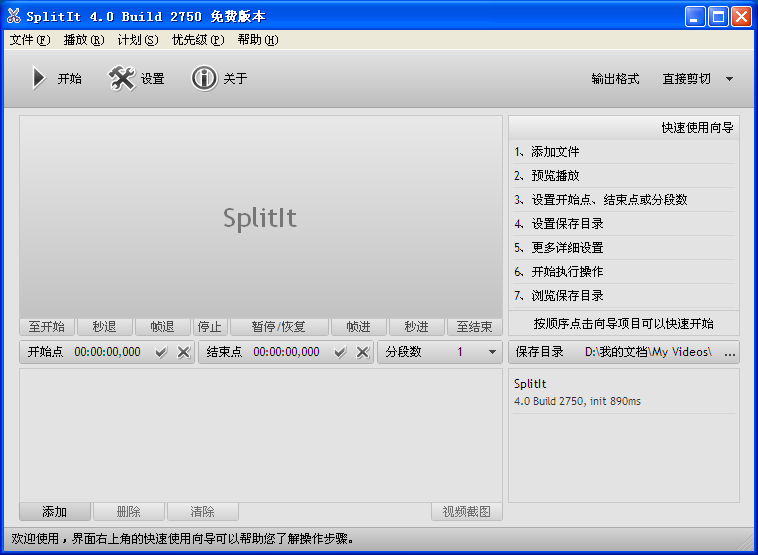This screenshot has height=555, width=758.
Task: Click the status bar welcome message
Action: point(183,539)
